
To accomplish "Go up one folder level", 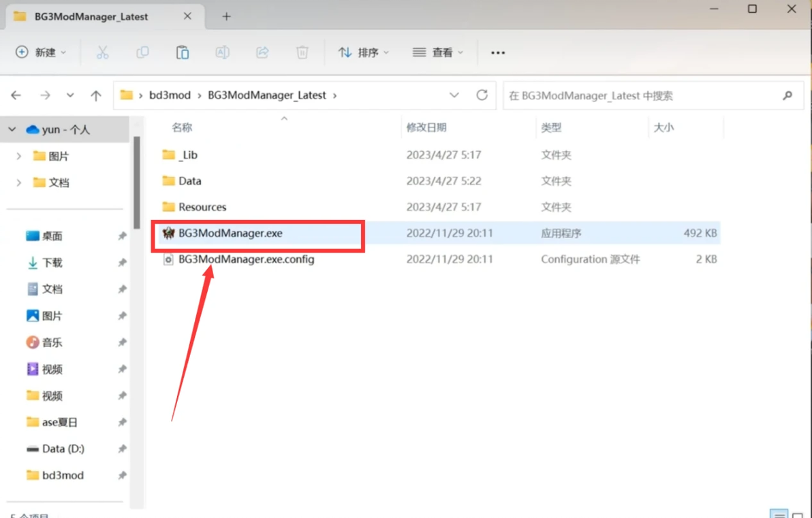I will (x=96, y=95).
